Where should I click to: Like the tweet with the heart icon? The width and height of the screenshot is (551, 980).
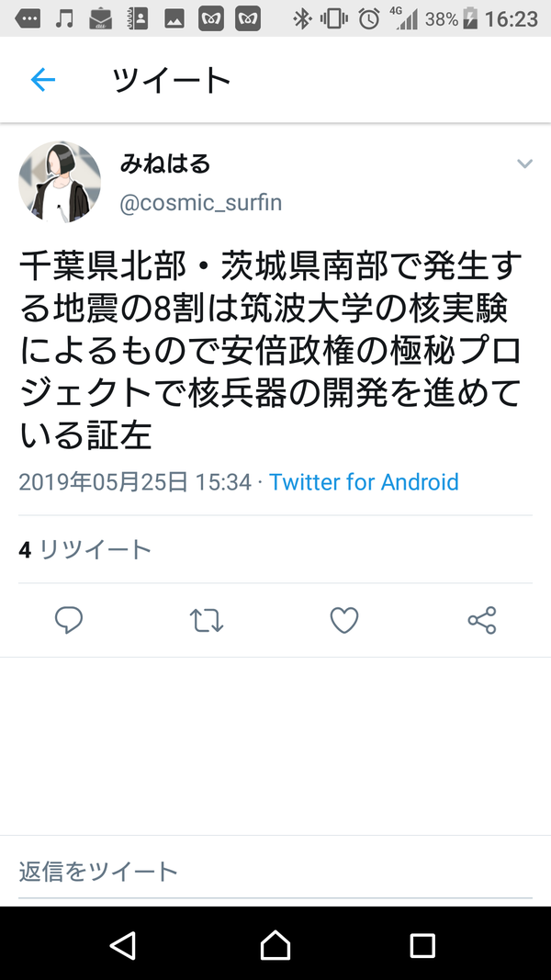[x=344, y=620]
